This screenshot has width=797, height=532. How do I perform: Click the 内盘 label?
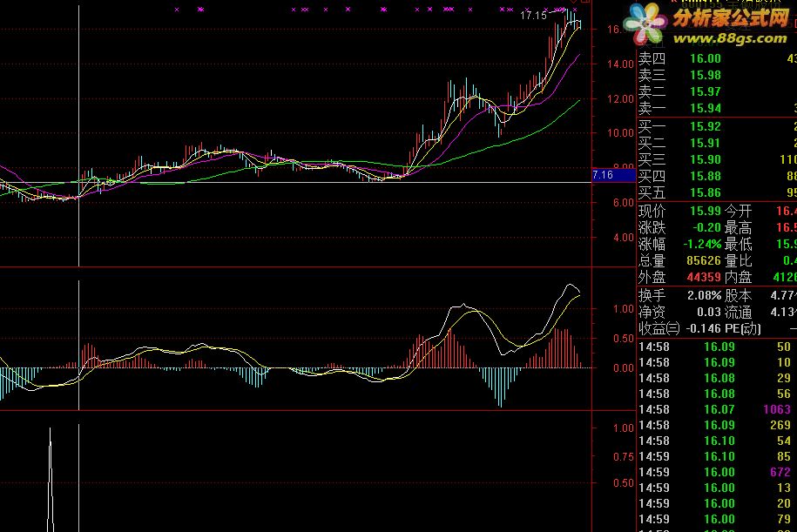click(738, 278)
